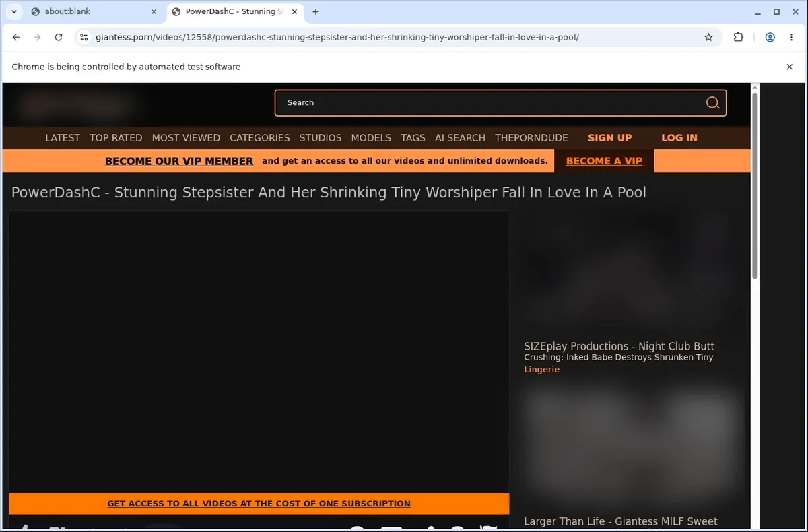Click the Lingerie category tag

[541, 369]
